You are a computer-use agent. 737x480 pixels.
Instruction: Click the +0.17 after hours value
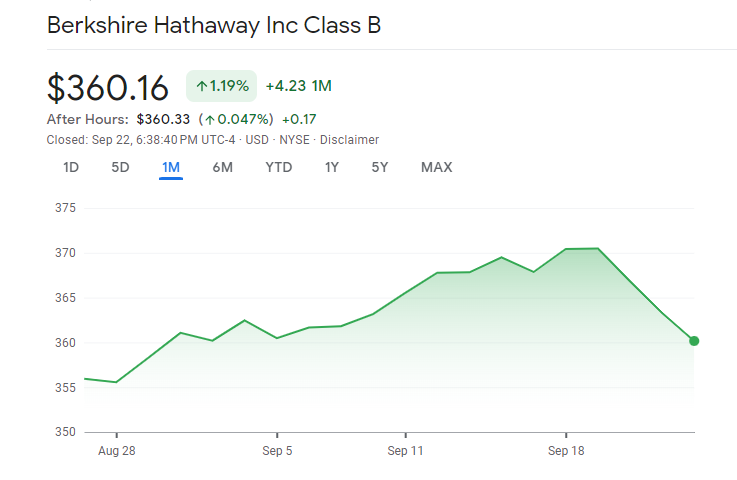(299, 119)
